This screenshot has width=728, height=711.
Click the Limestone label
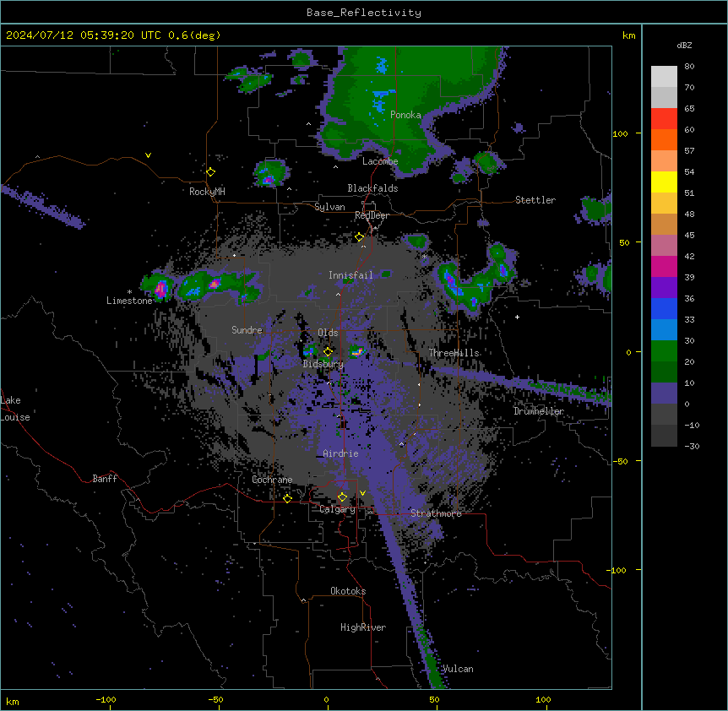click(x=129, y=301)
